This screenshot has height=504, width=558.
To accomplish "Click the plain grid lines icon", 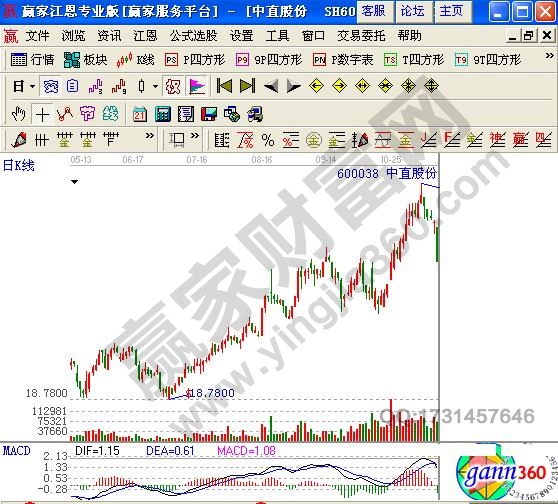I will click(41, 140).
